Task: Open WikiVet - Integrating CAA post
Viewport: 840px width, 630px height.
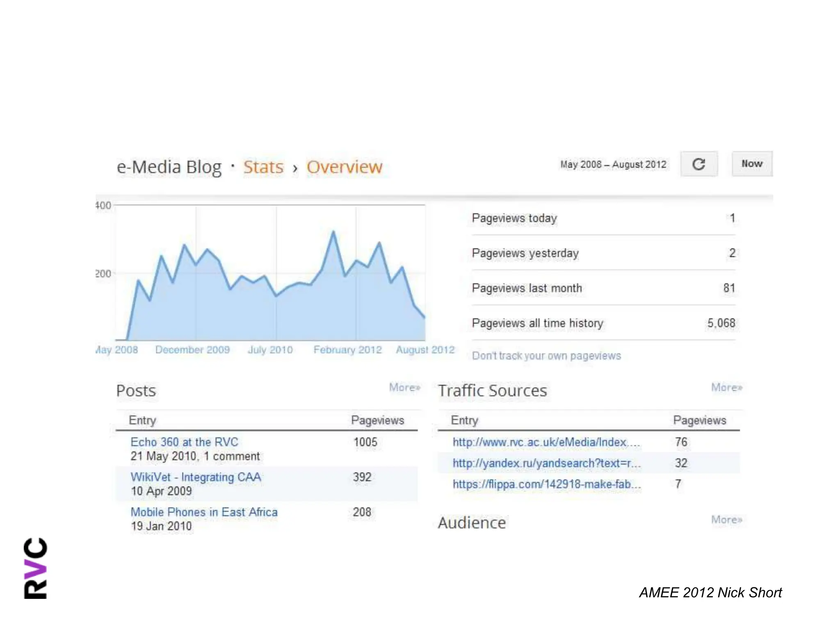Action: pos(196,477)
